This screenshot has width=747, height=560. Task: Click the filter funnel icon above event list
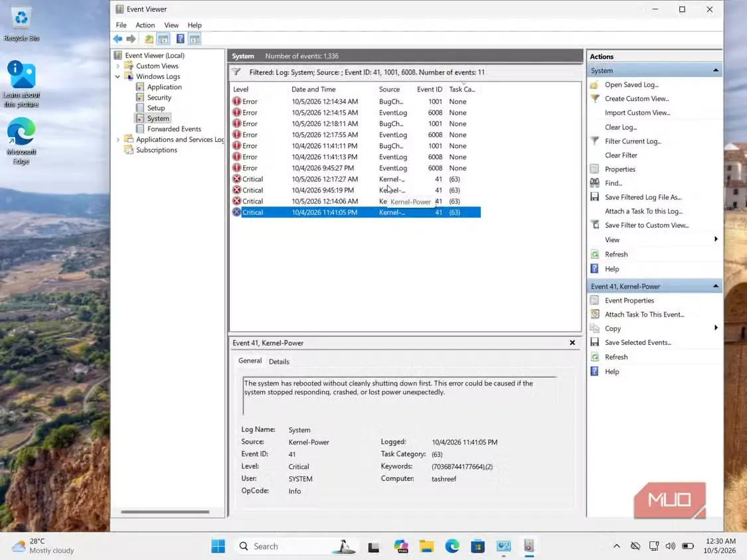tap(236, 72)
